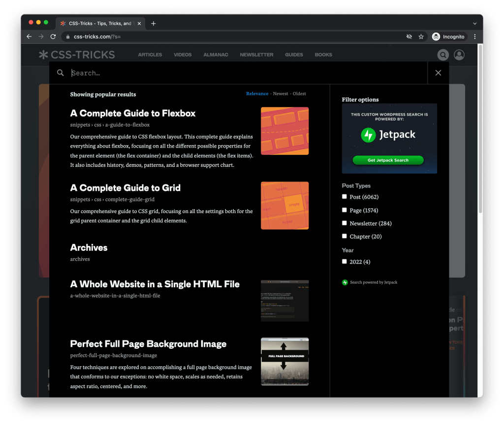Sort results by Oldest
The image size is (504, 425).
click(x=299, y=94)
